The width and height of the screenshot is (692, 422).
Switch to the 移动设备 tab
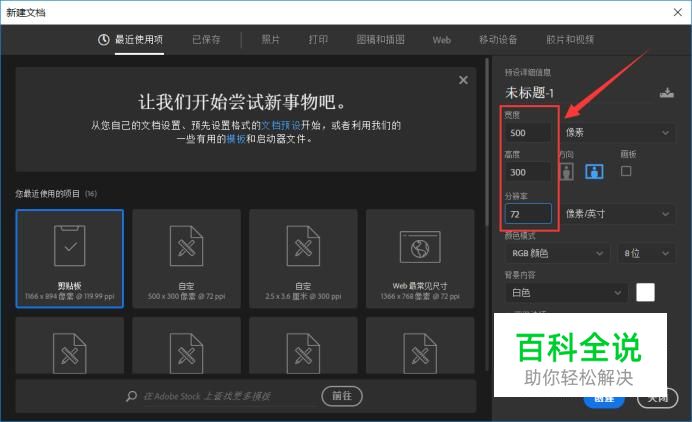(x=498, y=40)
